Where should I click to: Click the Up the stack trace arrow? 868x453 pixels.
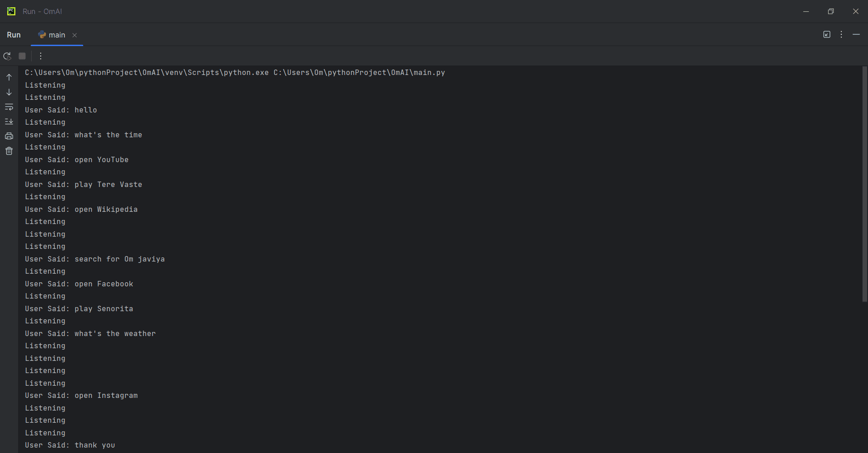[9, 77]
